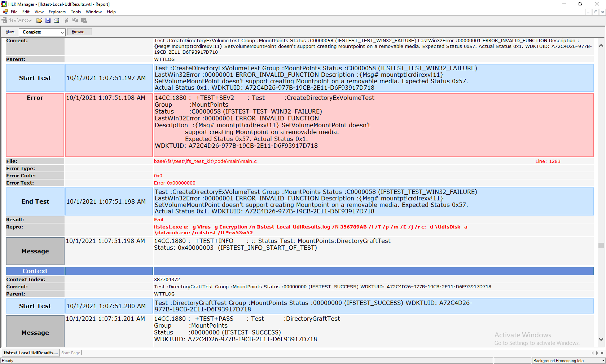
Task: Print the report using the printer icon
Action: coord(57,20)
